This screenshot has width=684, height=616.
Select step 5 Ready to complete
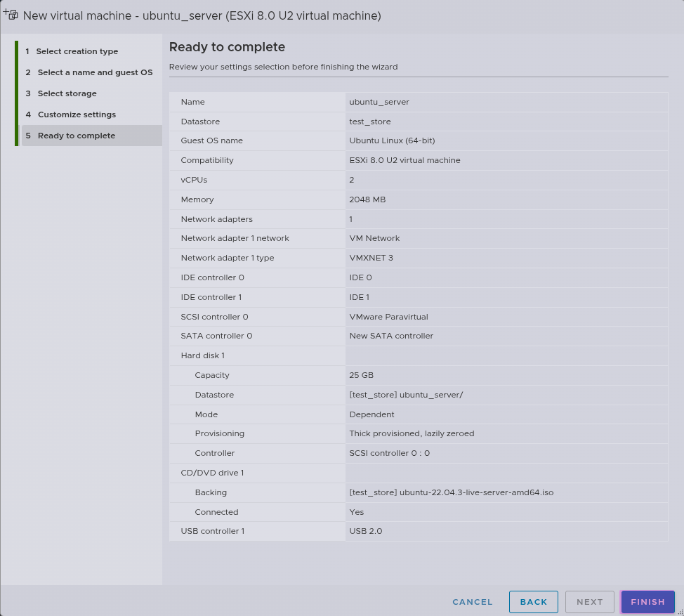click(76, 136)
